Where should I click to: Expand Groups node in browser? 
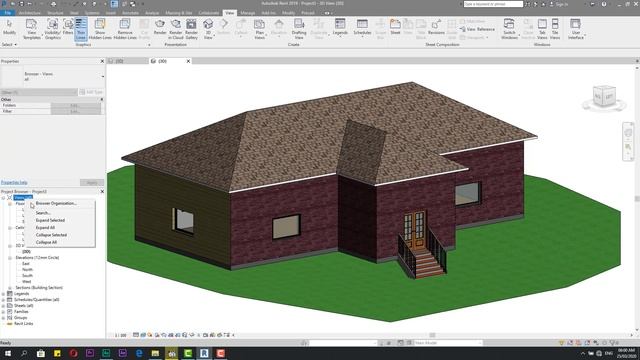coord(4,318)
